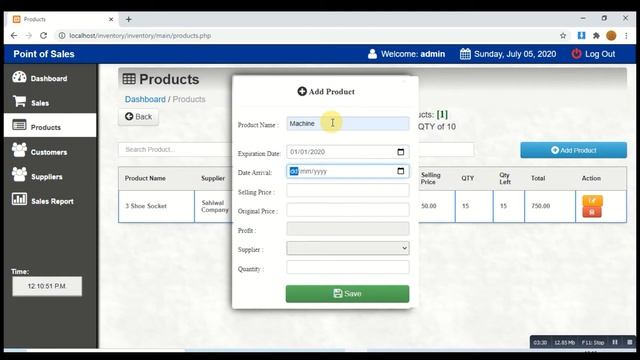Screen dimensions: 640x360
Task: Click the browser profile avatar
Action: (x=611, y=36)
